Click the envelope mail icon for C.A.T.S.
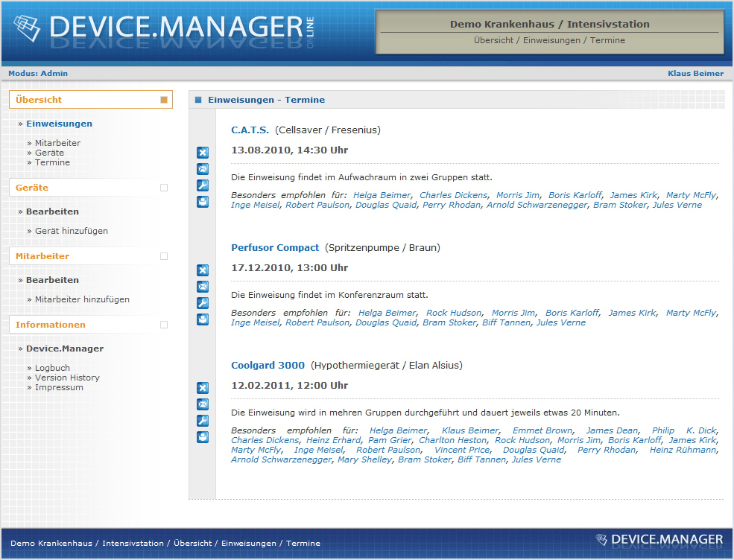The width and height of the screenshot is (734, 560). pyautogui.click(x=203, y=169)
